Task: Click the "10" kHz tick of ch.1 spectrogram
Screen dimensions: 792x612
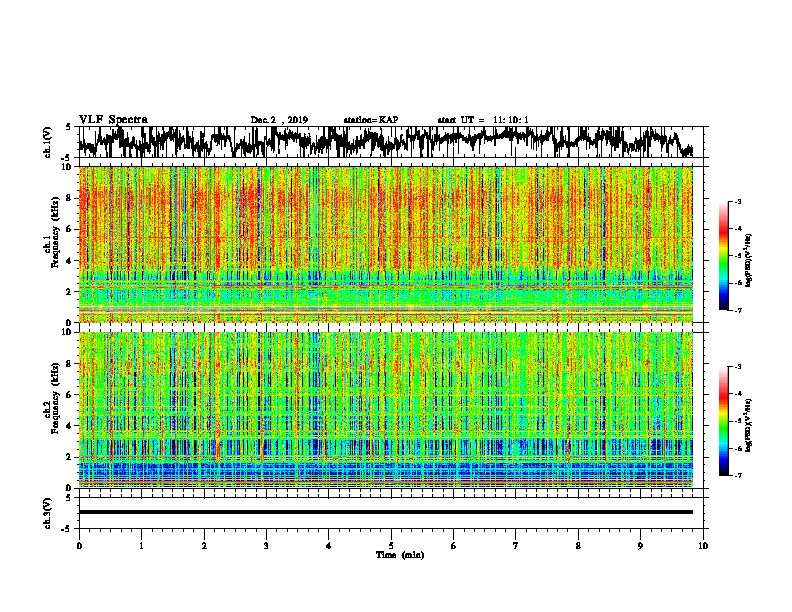Action: point(67,167)
